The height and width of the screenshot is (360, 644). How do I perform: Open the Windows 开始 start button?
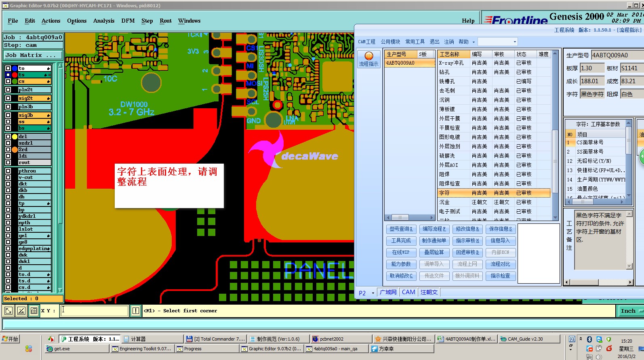pos(11,339)
